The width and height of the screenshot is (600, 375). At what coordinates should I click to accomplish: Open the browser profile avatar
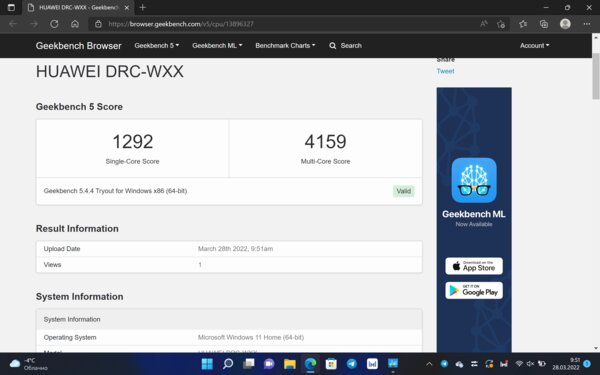565,24
